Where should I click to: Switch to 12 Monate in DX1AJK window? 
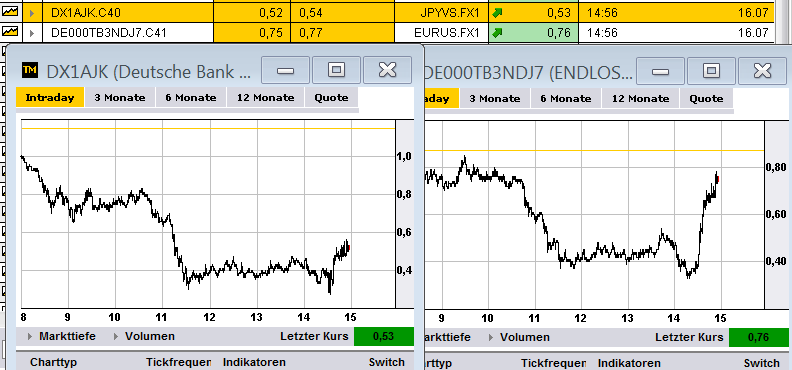[x=266, y=97]
